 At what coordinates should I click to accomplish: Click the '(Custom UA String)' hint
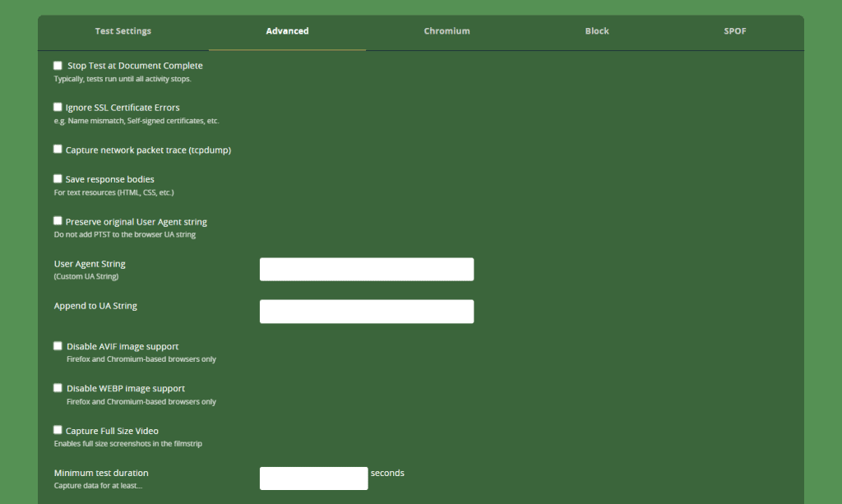86,276
